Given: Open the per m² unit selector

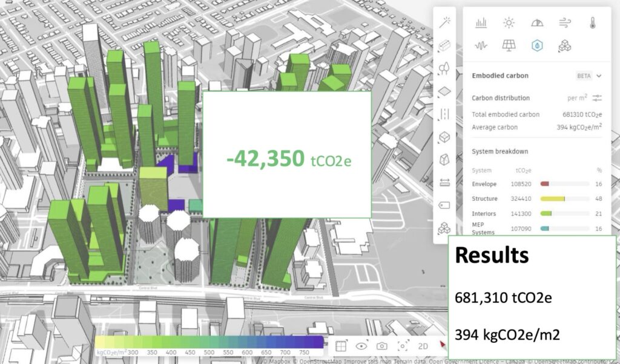Looking at the screenshot, I should [x=576, y=98].
